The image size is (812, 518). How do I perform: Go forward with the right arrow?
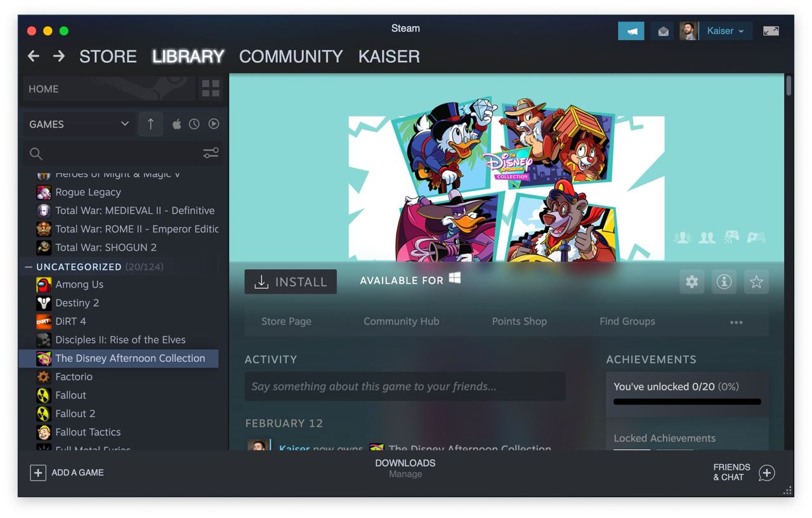(59, 56)
